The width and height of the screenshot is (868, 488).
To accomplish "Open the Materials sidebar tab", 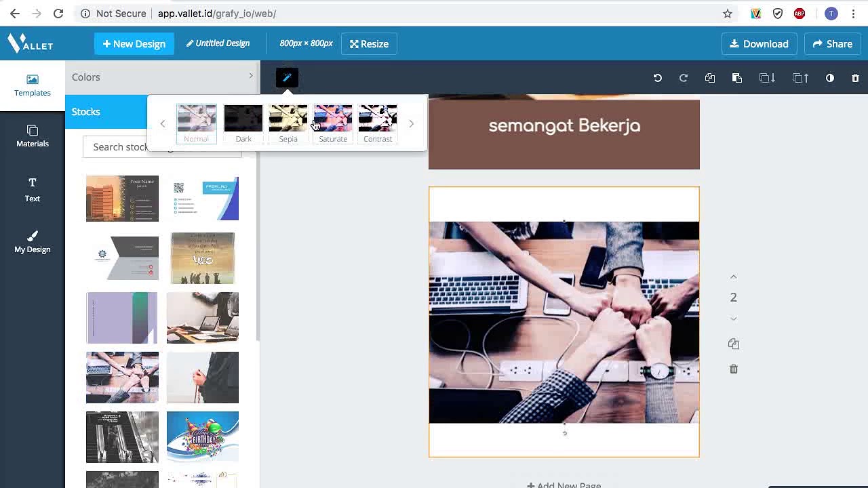I will [x=33, y=136].
